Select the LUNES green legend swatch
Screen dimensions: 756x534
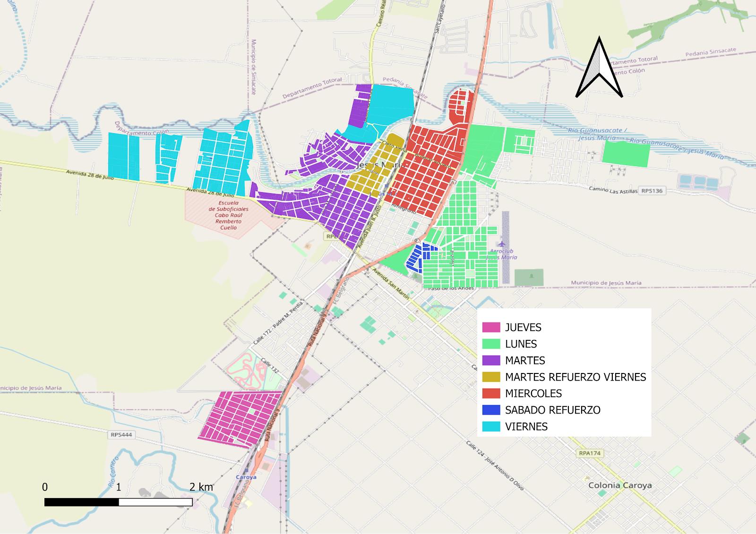point(491,344)
